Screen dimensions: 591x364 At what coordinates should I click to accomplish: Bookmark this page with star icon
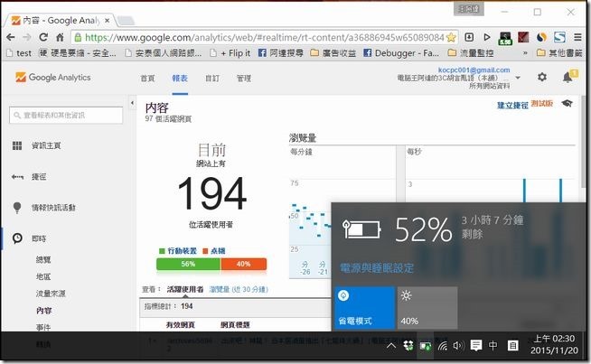click(451, 37)
